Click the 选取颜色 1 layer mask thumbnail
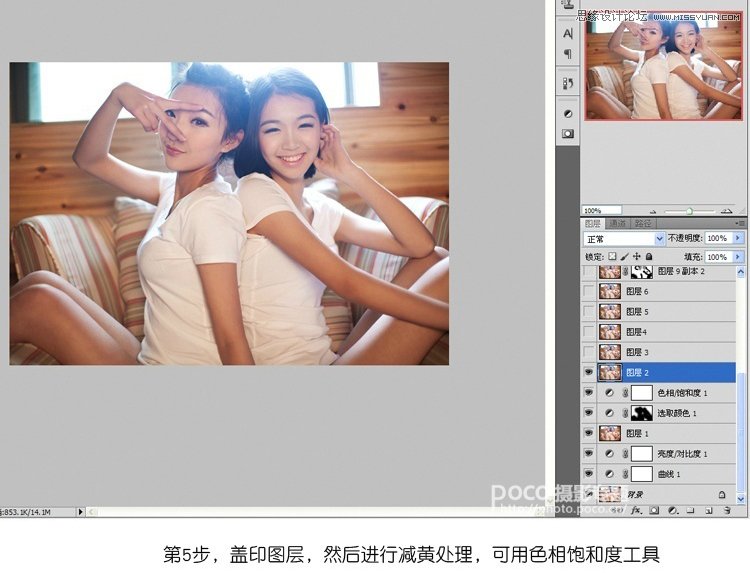 coord(642,413)
